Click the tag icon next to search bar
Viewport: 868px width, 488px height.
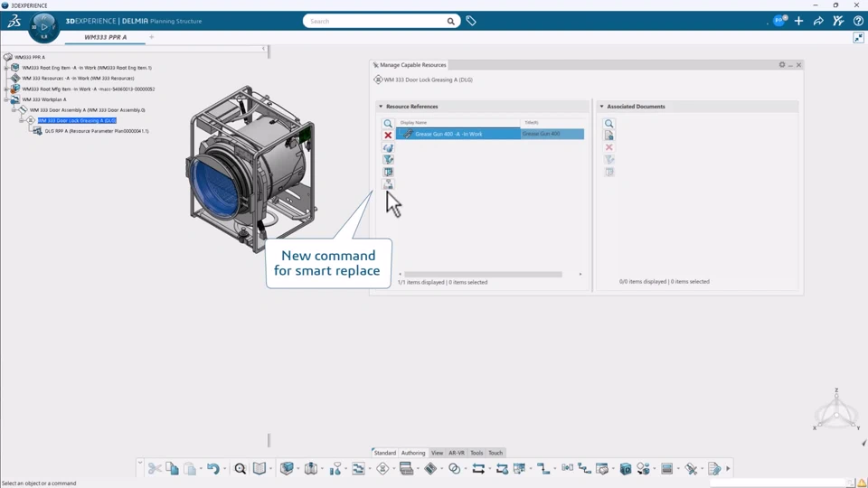click(x=471, y=21)
